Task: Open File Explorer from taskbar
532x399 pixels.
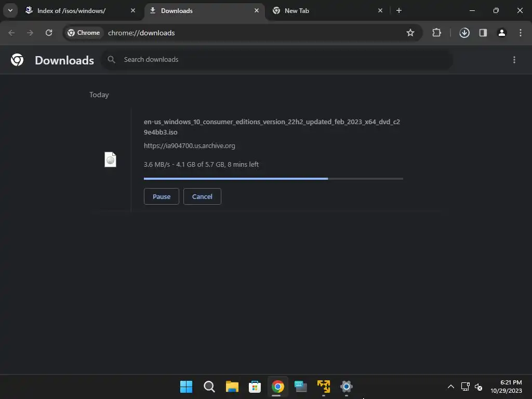Action: [232, 387]
